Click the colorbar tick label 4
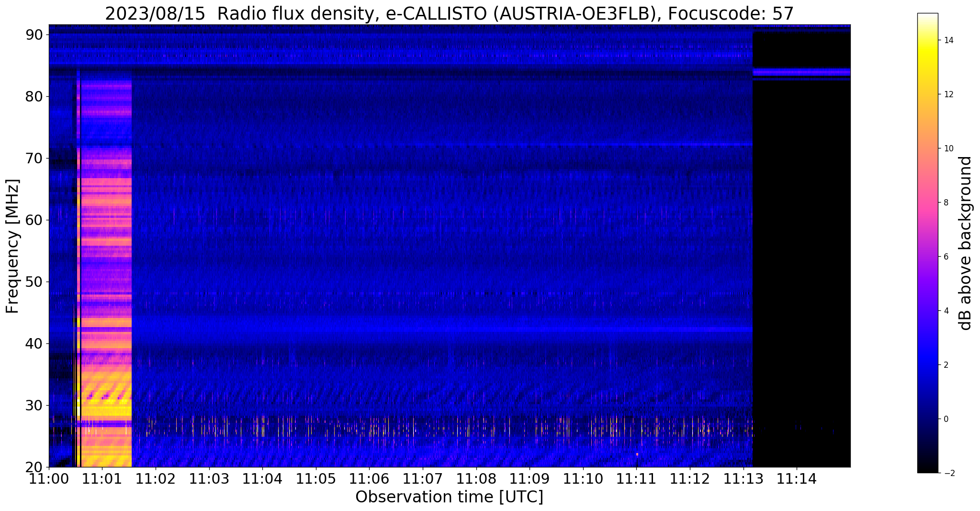This screenshot has width=980, height=511. pyautogui.click(x=946, y=311)
